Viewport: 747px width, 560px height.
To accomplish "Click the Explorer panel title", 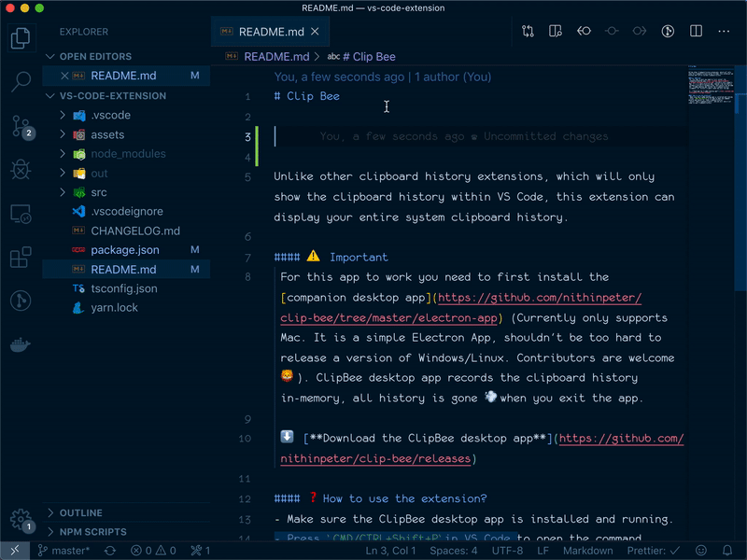I will coord(84,32).
